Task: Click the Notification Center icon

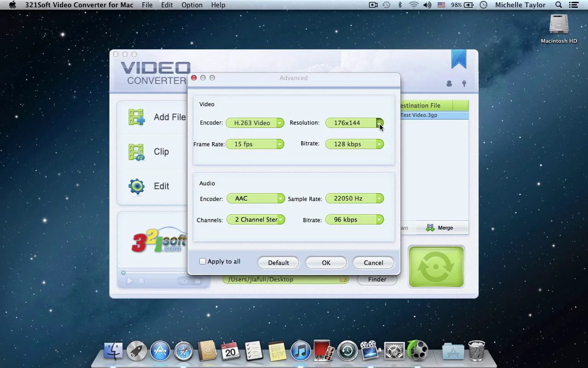Action: click(573, 5)
